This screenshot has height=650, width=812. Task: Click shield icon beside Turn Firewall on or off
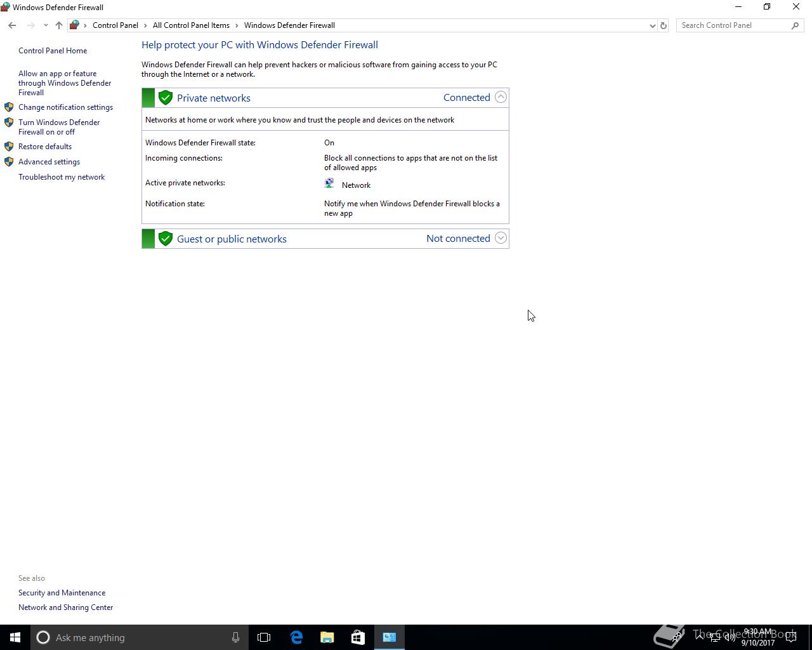point(9,123)
